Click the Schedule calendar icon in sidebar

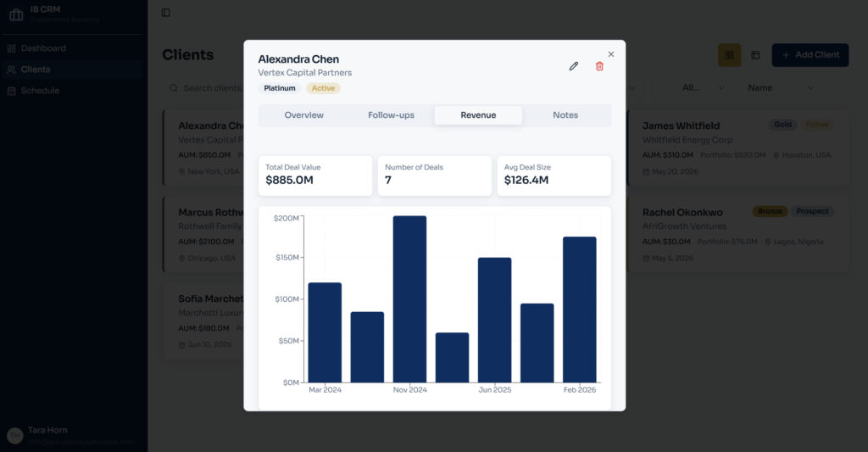click(12, 91)
